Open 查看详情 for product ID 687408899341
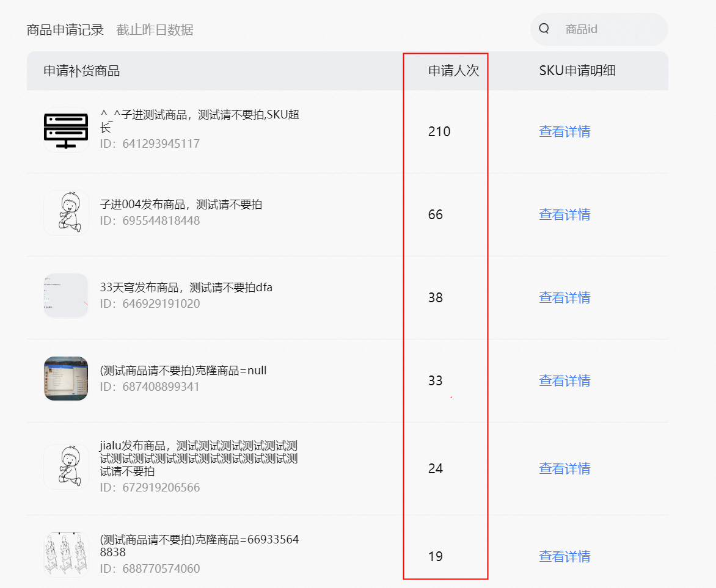This screenshot has height=588, width=716. click(x=564, y=381)
